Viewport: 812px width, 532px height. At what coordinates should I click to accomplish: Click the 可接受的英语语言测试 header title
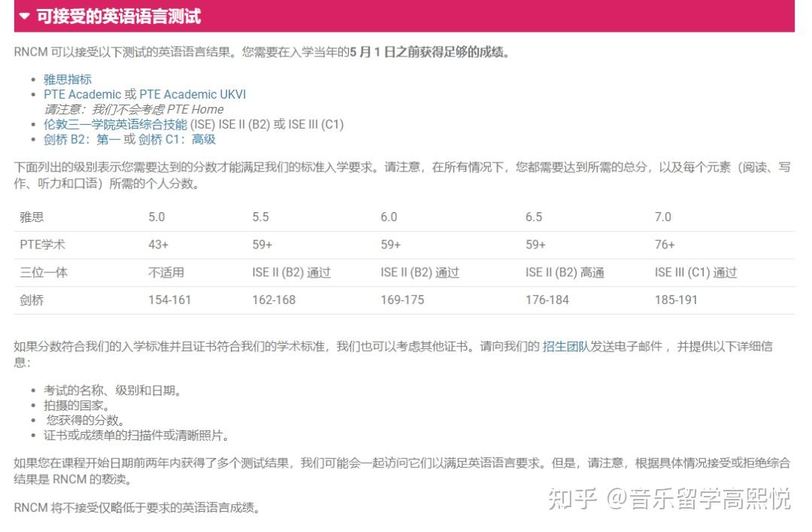point(118,16)
